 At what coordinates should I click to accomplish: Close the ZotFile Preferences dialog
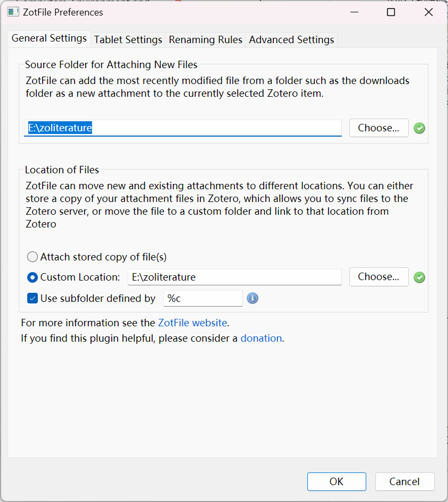click(x=429, y=12)
